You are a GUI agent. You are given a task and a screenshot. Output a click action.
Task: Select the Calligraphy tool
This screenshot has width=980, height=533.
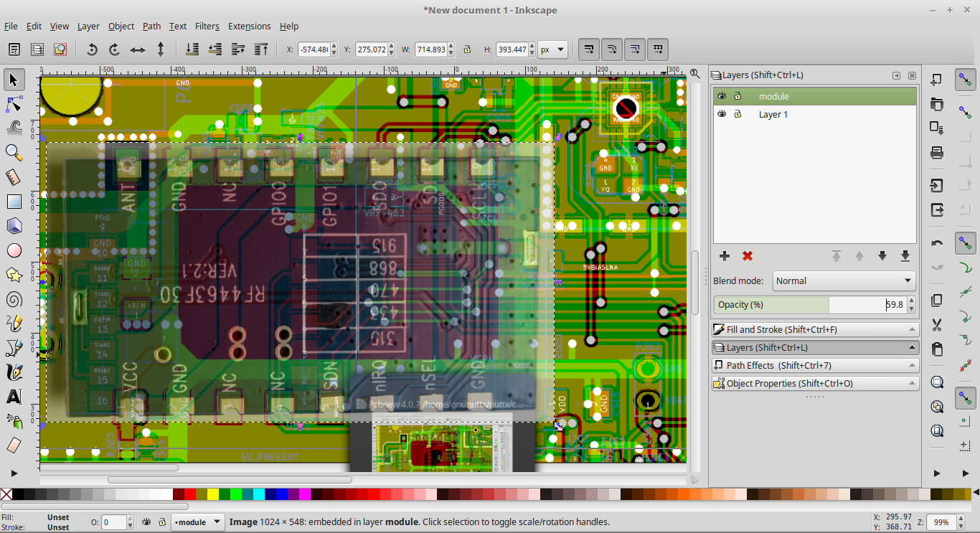tap(14, 372)
